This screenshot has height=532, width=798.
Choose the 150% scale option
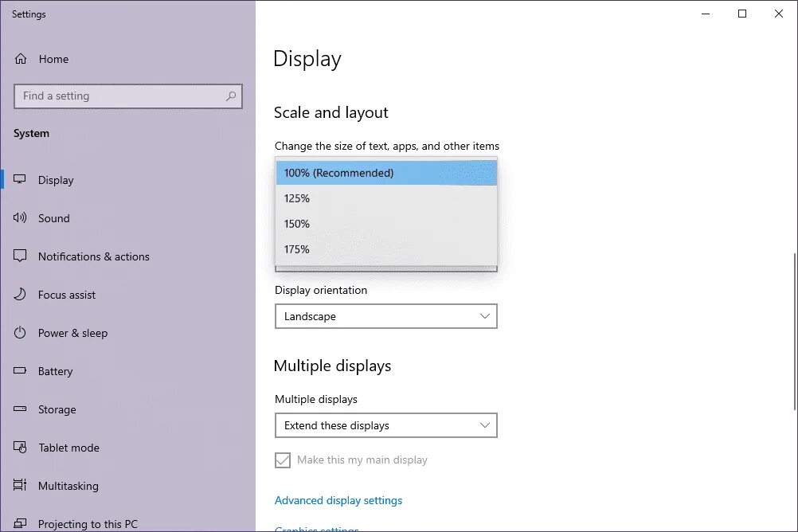point(386,224)
